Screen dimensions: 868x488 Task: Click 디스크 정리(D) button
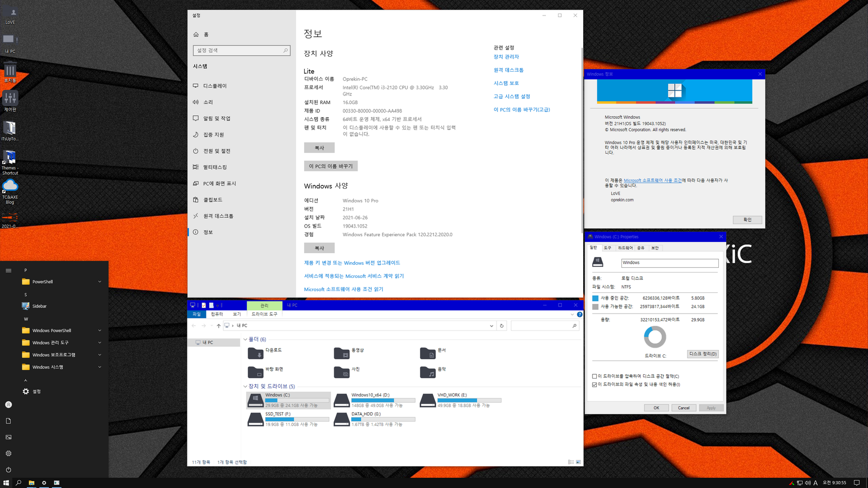point(703,354)
